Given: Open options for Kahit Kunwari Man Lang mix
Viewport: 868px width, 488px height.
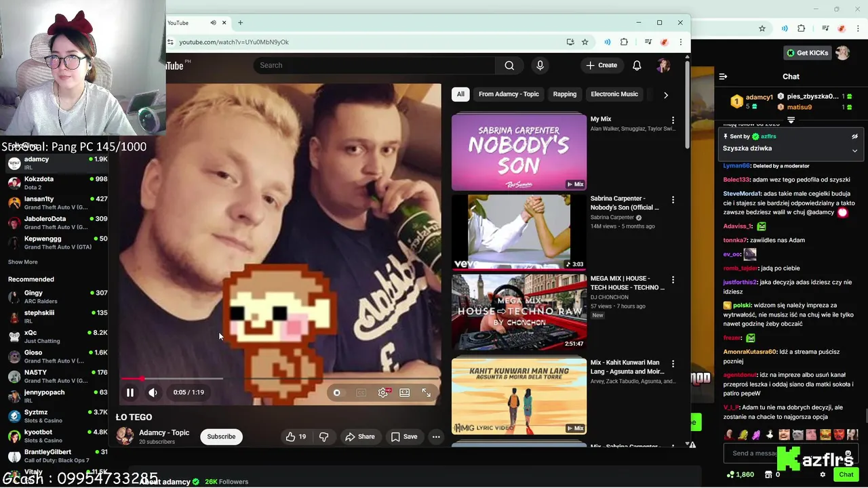Looking at the screenshot, I should tap(673, 364).
